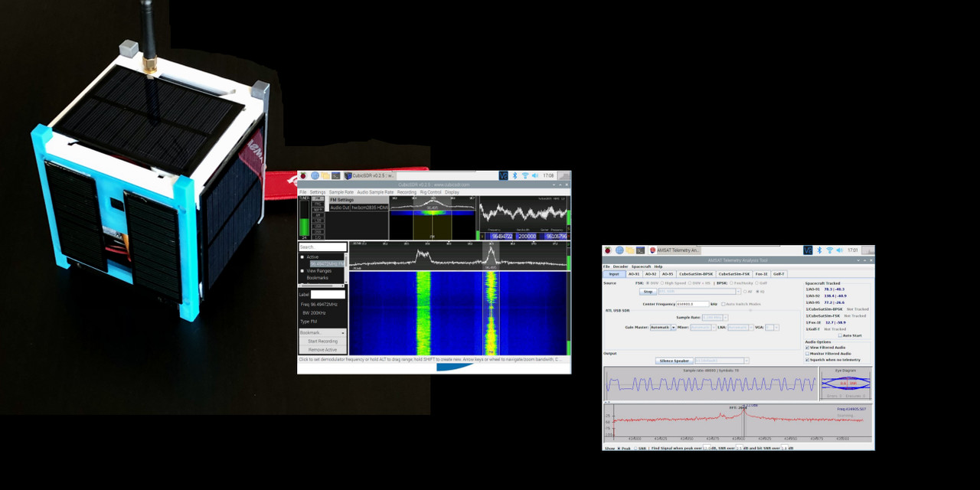Toggle View Filtered Audio checkbox
The width and height of the screenshot is (980, 490).
pos(808,348)
